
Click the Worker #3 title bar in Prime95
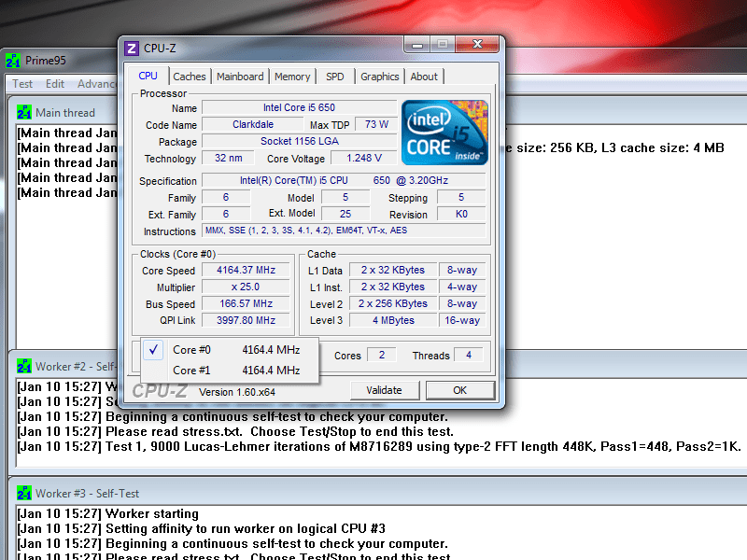click(x=379, y=493)
